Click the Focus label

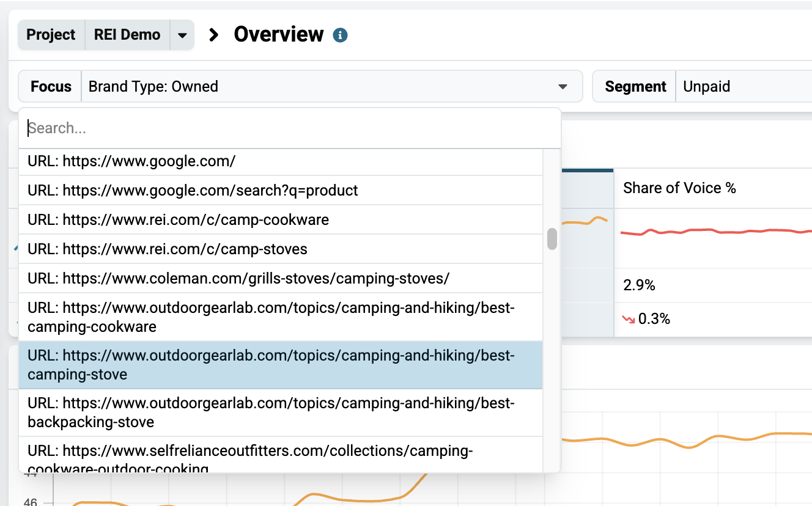[x=51, y=87]
